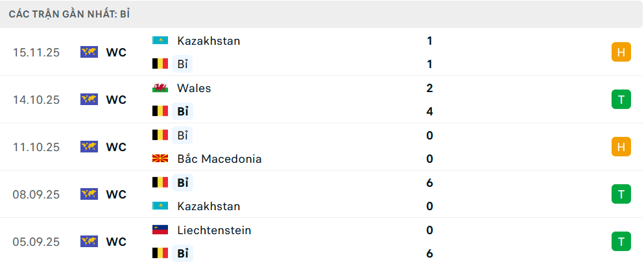This screenshot has height=264, width=644.
Task: Click the WC world map icon for 15.11.25
Action: click(89, 53)
